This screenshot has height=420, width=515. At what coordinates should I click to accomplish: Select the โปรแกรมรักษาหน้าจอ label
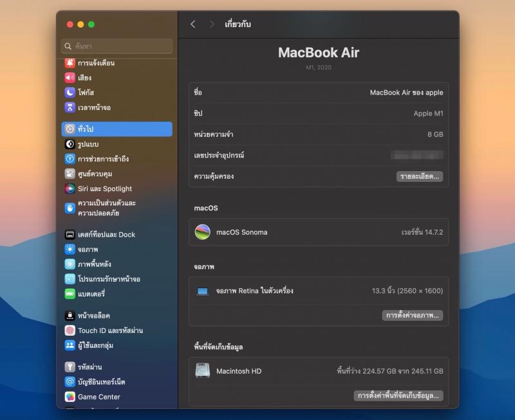(x=109, y=279)
